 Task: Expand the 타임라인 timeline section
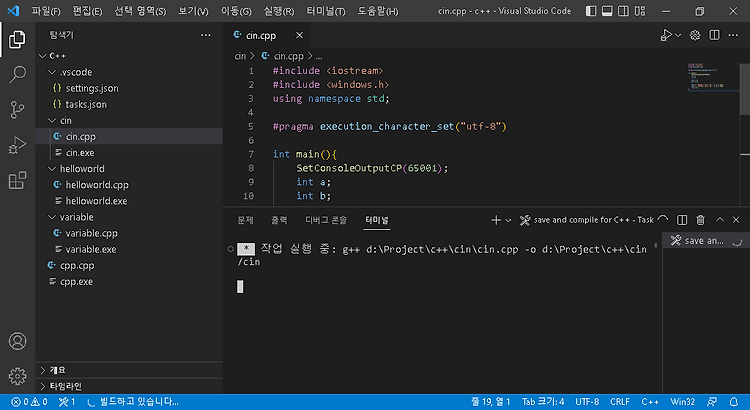[130, 386]
